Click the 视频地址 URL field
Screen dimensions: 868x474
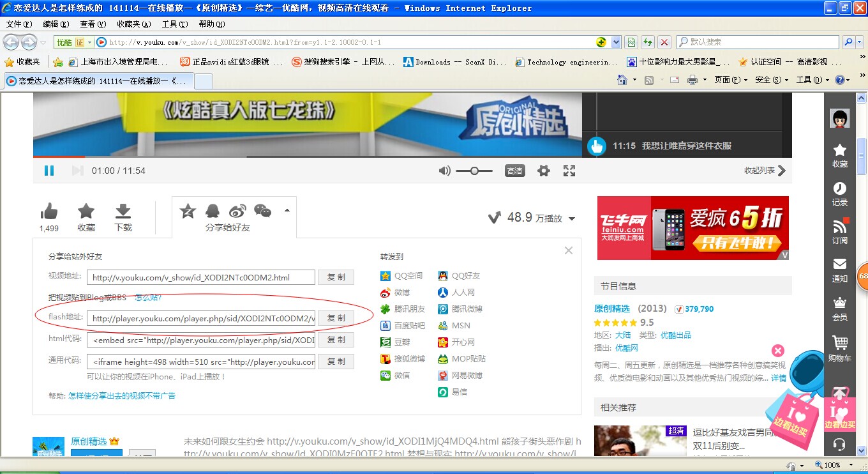[x=201, y=277]
